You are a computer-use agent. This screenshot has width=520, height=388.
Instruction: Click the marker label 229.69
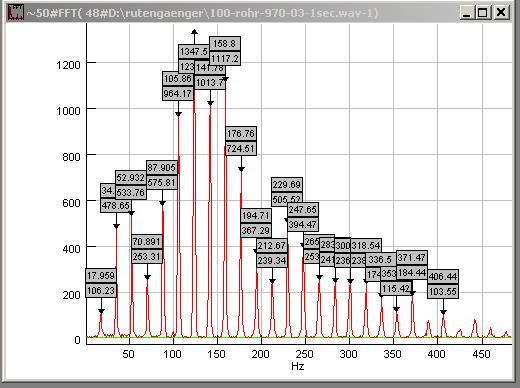pos(287,184)
